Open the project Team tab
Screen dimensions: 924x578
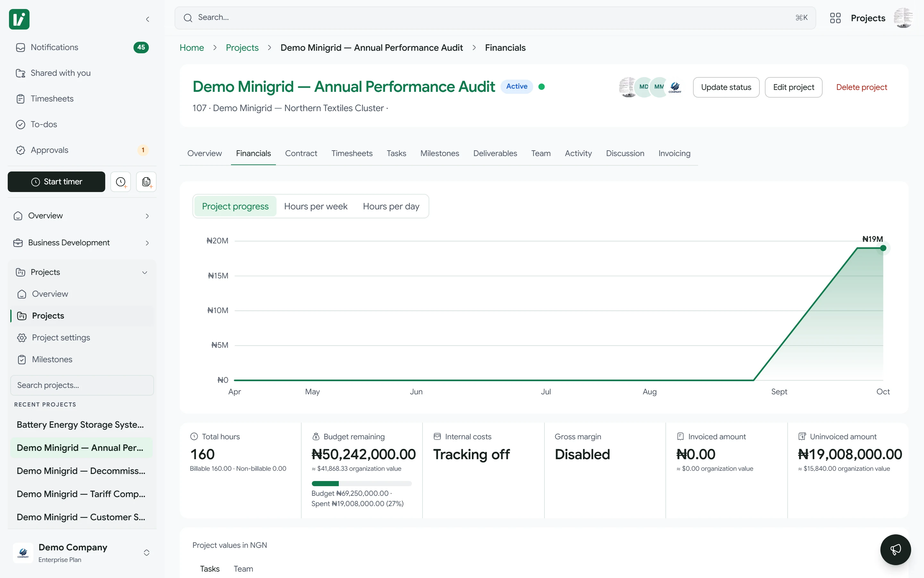pos(541,153)
